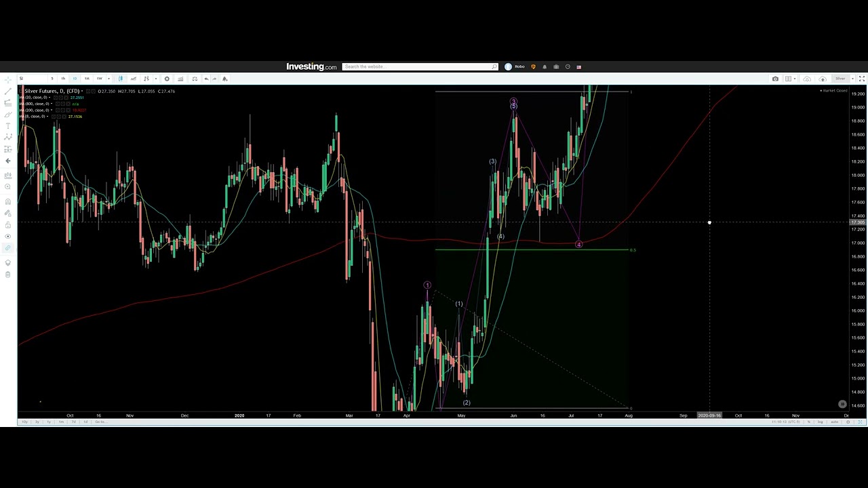Toggle the log scale
868x488 pixels.
[821, 422]
